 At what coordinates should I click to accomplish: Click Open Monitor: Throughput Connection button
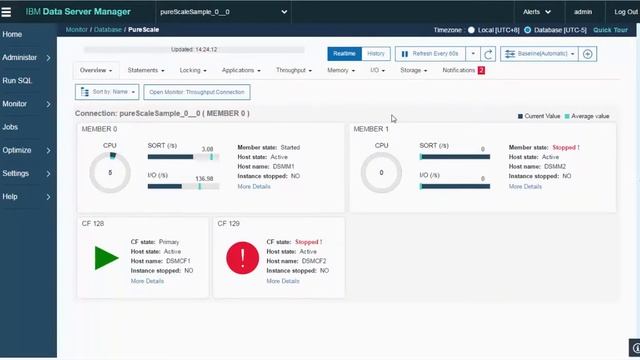(197, 92)
